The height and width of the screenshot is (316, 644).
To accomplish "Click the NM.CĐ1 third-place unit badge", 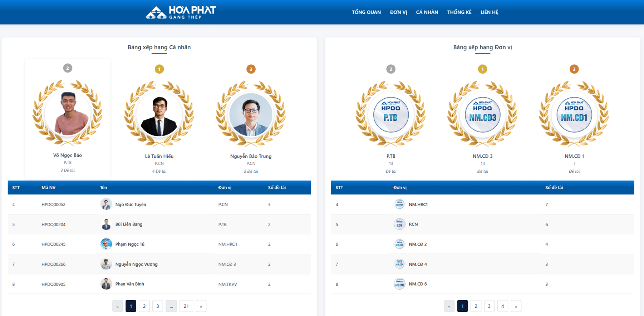I will 574,114.
